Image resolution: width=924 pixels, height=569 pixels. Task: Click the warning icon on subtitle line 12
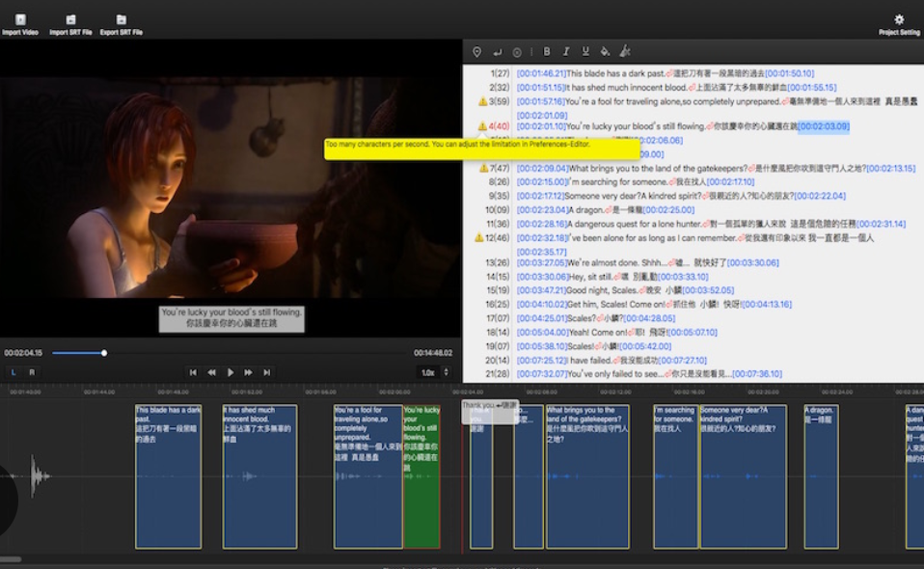(x=479, y=238)
